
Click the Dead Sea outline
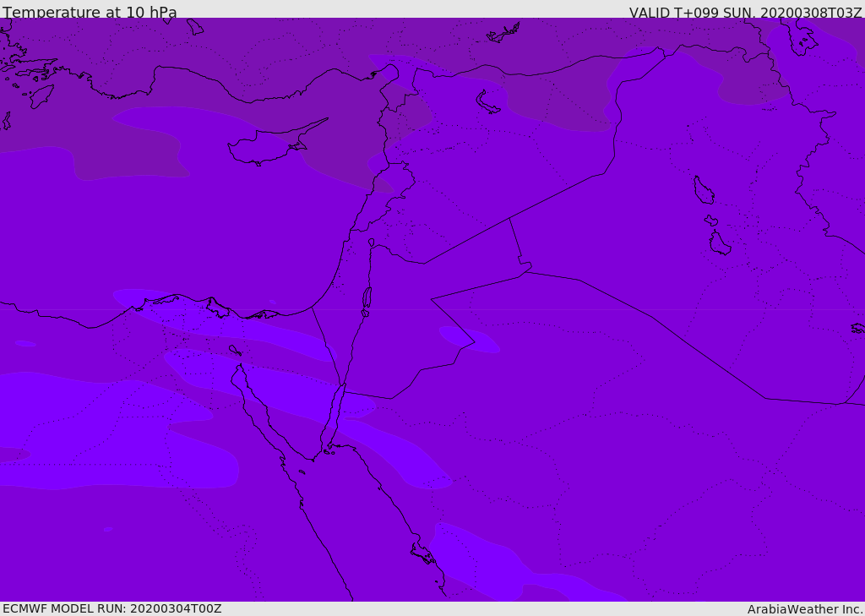pyautogui.click(x=367, y=298)
